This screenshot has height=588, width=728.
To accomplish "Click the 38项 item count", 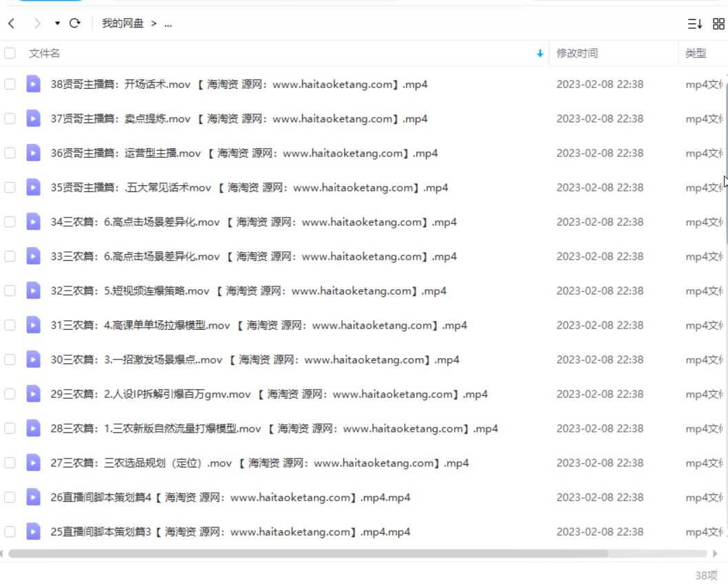I will click(x=706, y=576).
